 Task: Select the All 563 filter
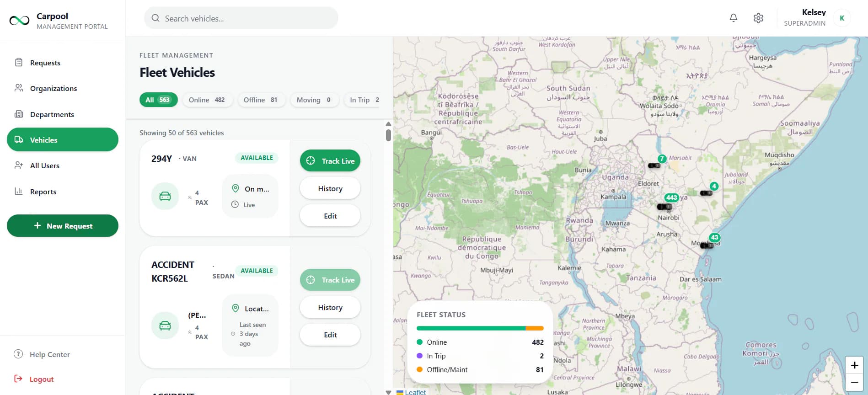tap(158, 100)
